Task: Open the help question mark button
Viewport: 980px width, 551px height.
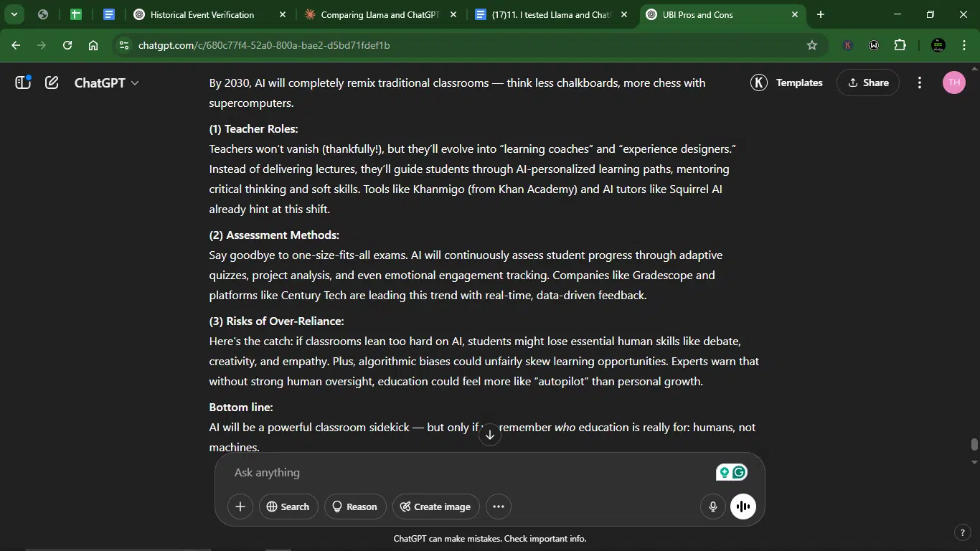Action: 963,532
